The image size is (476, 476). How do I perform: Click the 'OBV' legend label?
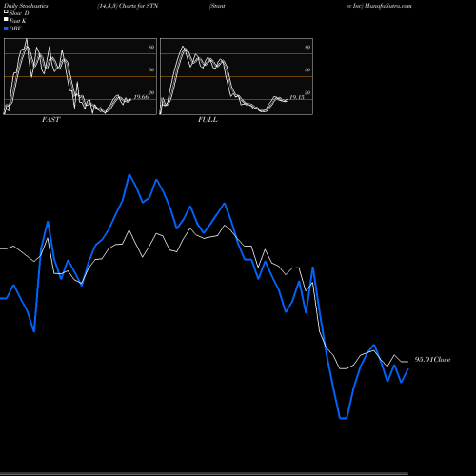(15, 29)
